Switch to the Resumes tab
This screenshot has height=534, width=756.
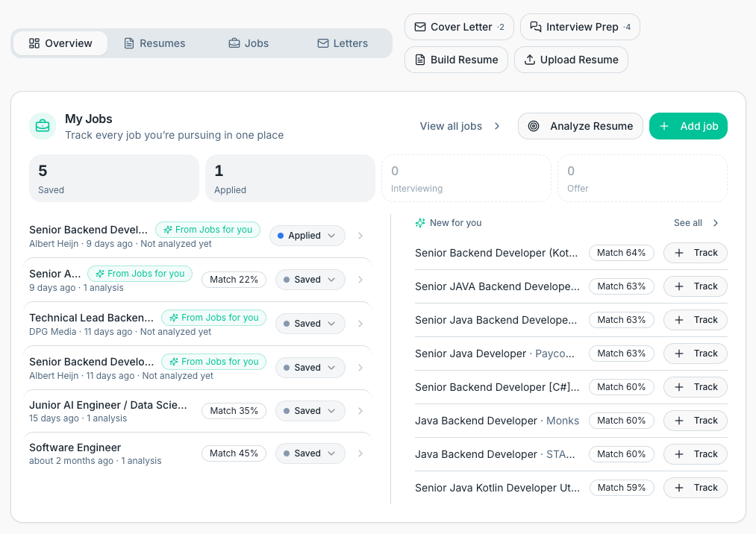click(x=154, y=43)
